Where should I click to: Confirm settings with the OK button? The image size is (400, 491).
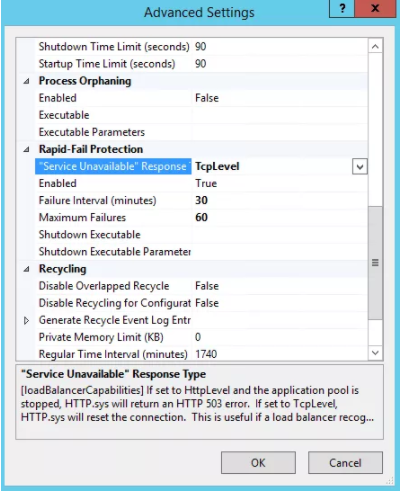(x=258, y=463)
